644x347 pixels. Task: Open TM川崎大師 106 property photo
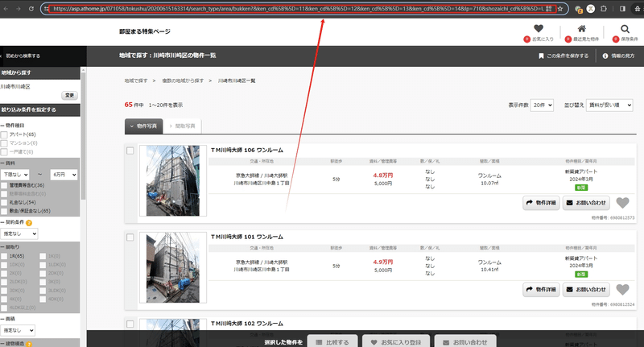tap(173, 180)
